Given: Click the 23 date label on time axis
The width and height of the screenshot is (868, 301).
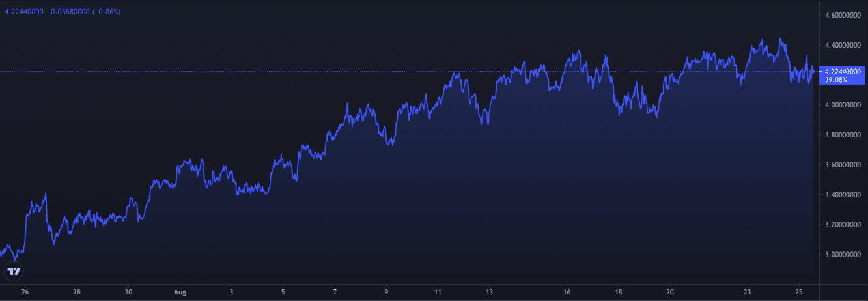Looking at the screenshot, I should click(x=748, y=292).
